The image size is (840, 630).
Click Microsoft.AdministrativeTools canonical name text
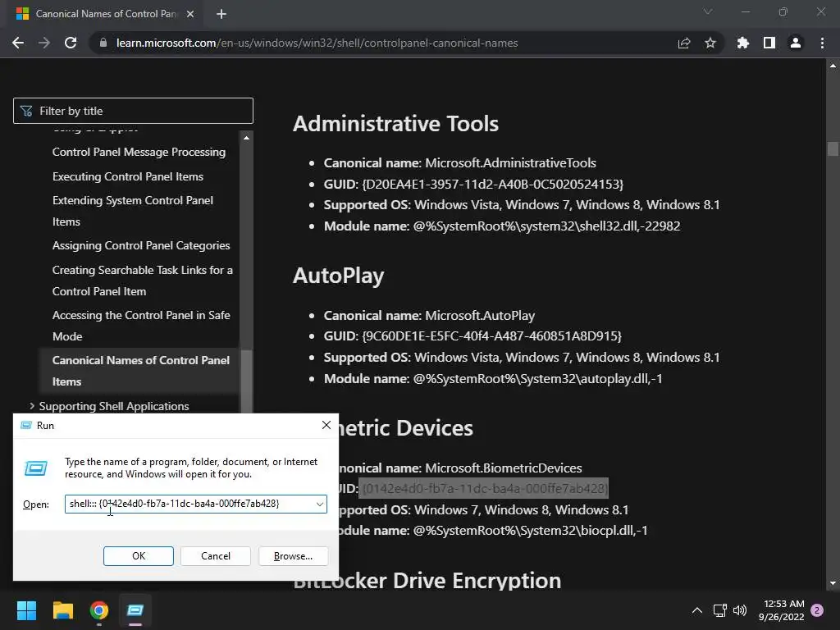tap(510, 163)
